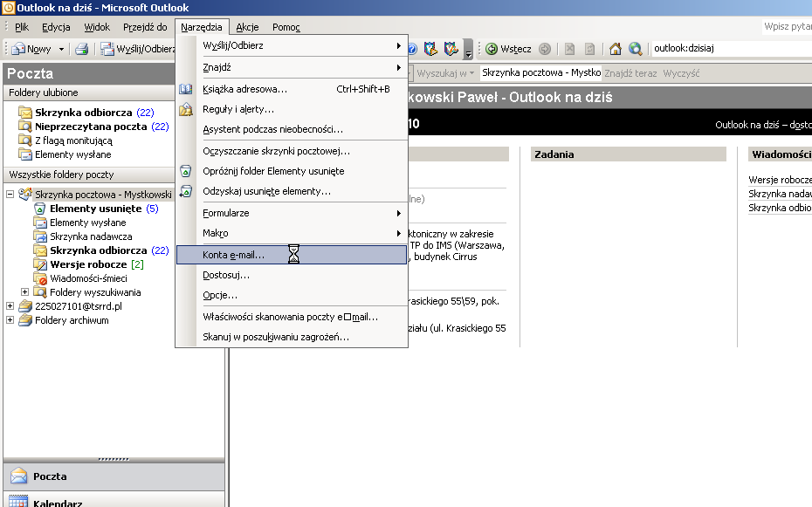Viewport: 812px width, 507px height.
Task: Open the Akcje menu
Action: point(247,27)
